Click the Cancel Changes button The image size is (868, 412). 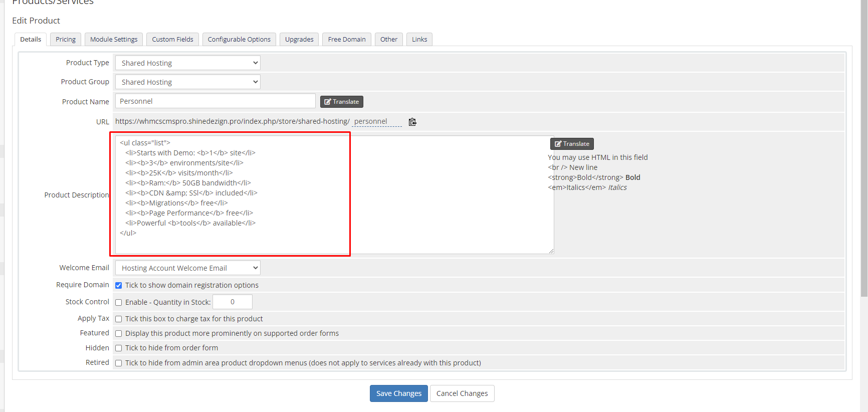pyautogui.click(x=462, y=393)
